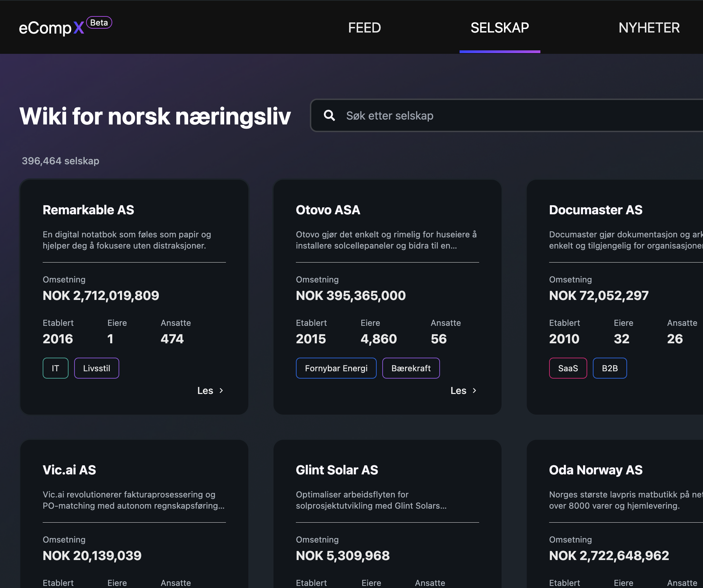Screen dimensions: 703x588
Task: Click revenue NOK 395,365,000
Action: pyautogui.click(x=351, y=295)
